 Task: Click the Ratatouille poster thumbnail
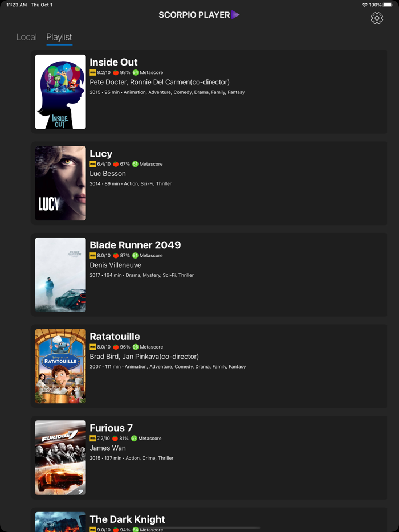click(x=60, y=366)
